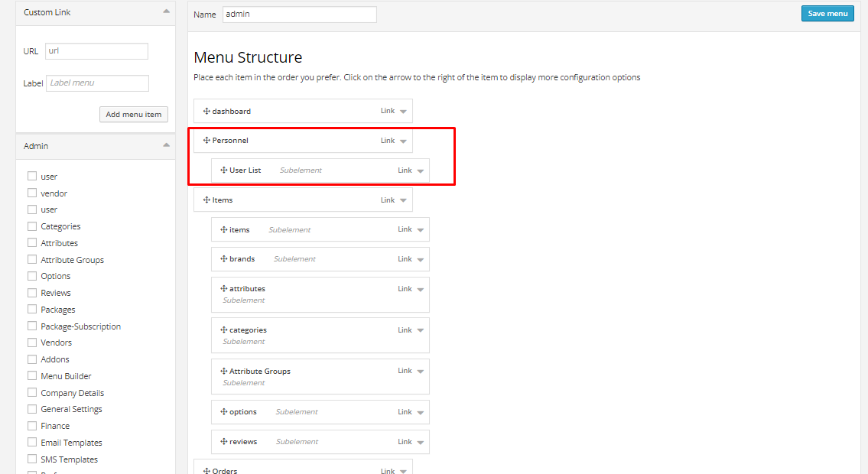
Task: Click the Add menu item button
Action: point(134,115)
